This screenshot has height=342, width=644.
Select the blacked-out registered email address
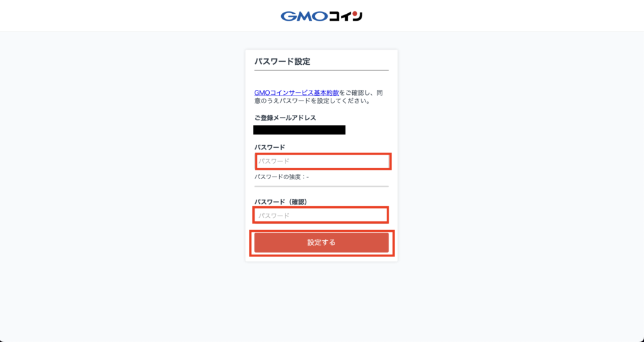[x=299, y=130]
